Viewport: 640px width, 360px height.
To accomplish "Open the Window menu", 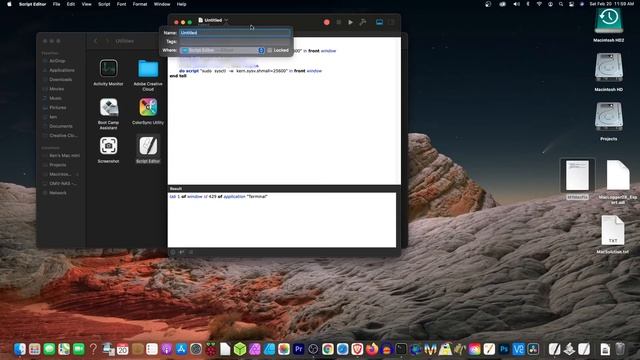I will 162,4.
